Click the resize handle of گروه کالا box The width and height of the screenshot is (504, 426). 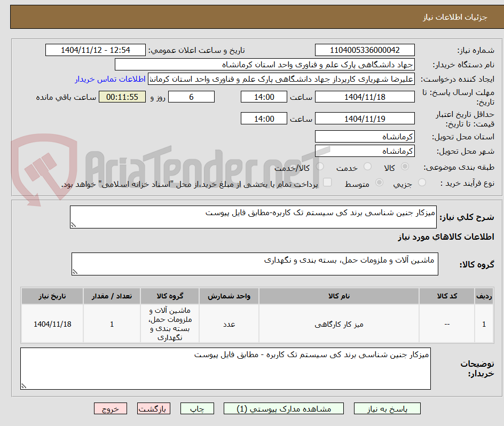75,272
